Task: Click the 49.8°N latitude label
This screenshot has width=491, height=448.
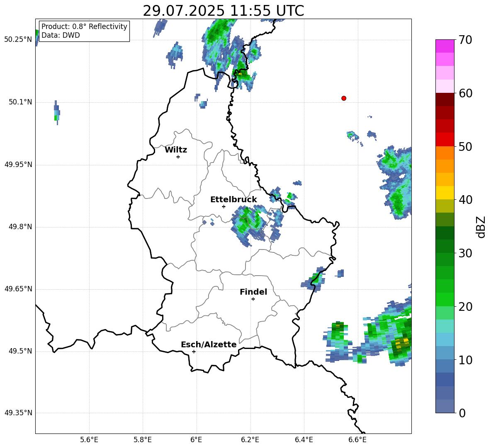Action: click(x=20, y=227)
